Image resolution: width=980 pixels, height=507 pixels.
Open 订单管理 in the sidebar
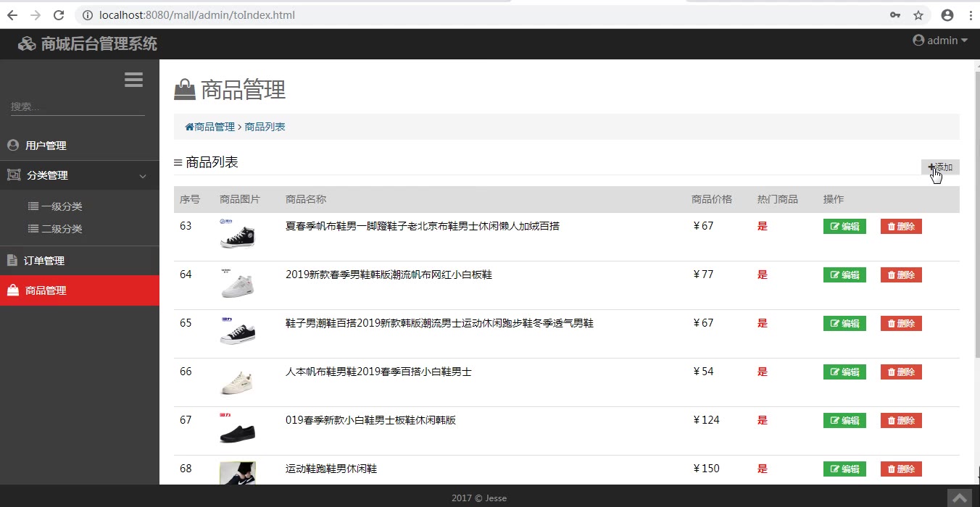pos(80,261)
